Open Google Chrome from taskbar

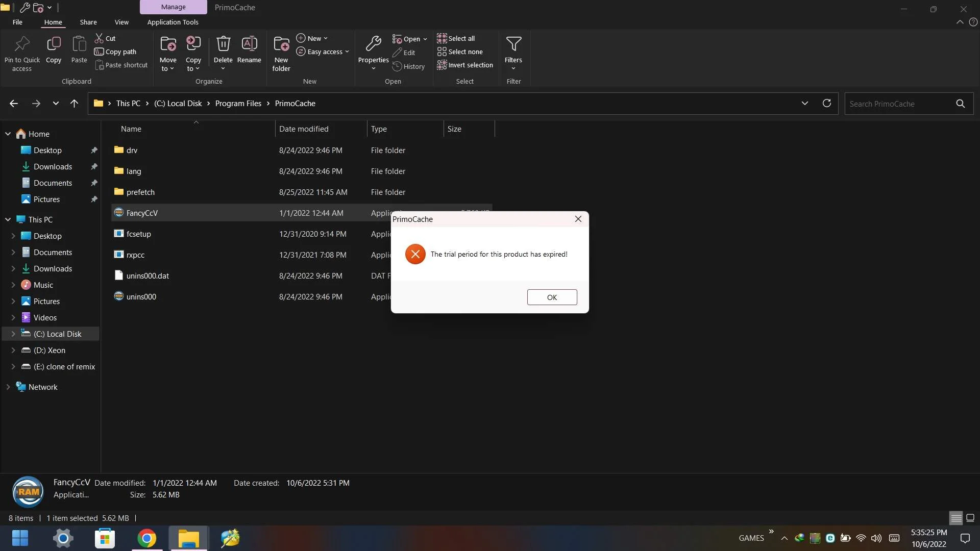click(x=146, y=538)
